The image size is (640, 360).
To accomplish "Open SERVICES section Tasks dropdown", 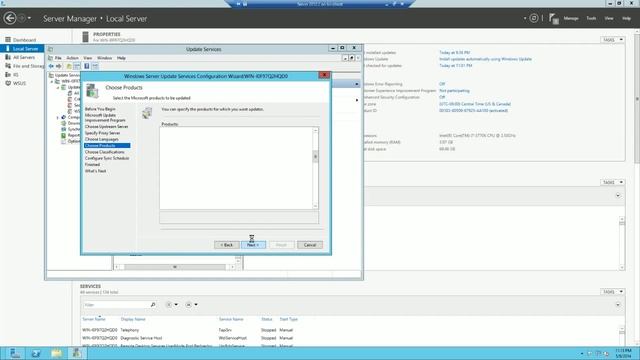I will click(x=612, y=291).
